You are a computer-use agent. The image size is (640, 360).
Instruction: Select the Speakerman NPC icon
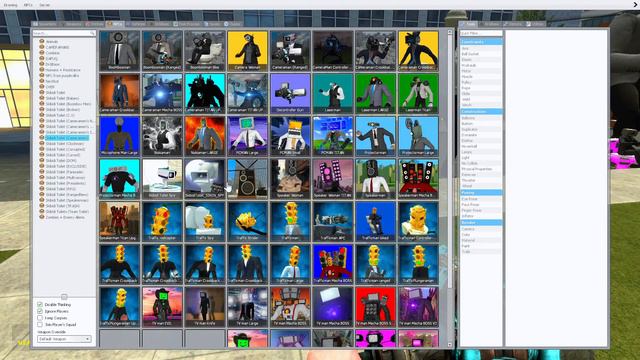click(x=376, y=179)
